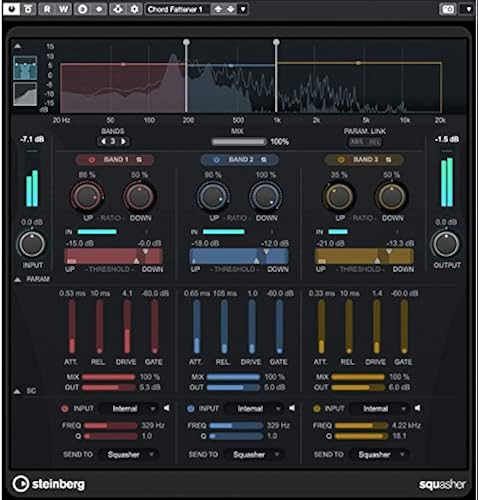Open the plug-in functions menu at top right

(468, 9)
